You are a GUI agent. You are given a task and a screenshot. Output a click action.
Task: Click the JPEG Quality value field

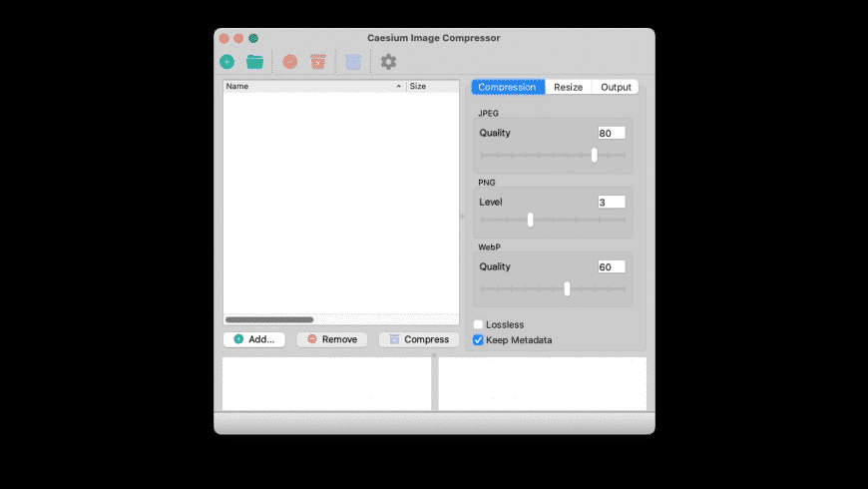click(612, 133)
